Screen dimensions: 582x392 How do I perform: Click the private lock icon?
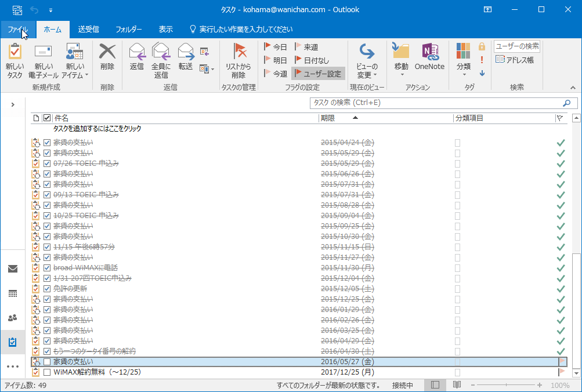click(x=482, y=46)
